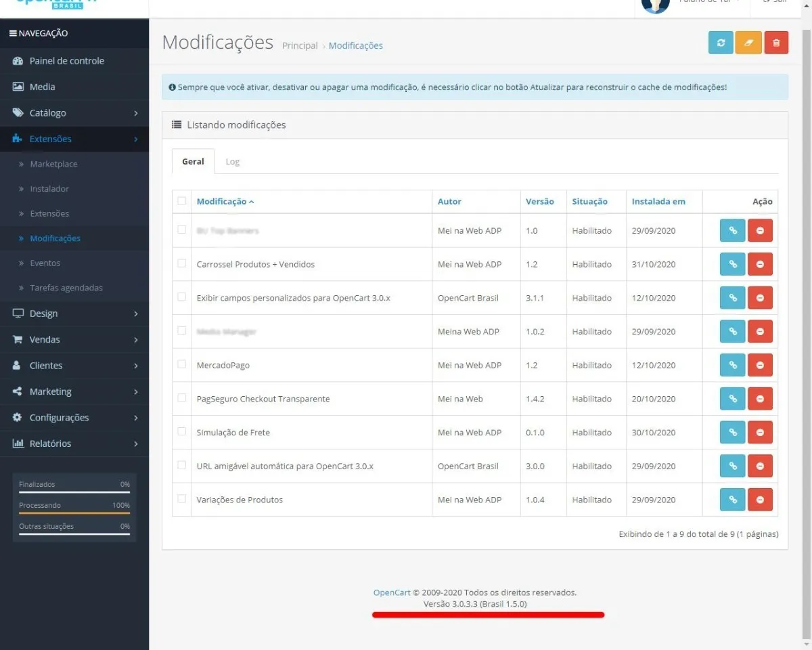The image size is (812, 650).
Task: Check the MercadoPago row checkbox
Action: pos(181,364)
